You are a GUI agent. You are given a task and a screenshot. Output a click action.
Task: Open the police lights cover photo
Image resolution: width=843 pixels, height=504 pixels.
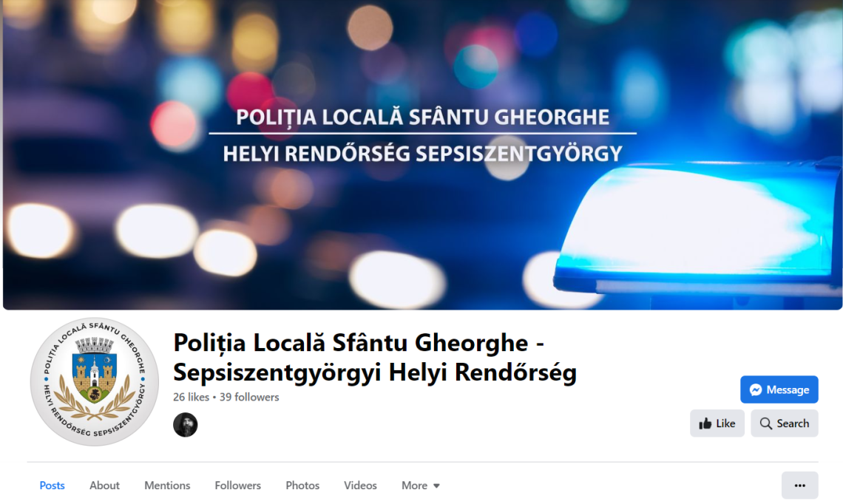(x=422, y=154)
